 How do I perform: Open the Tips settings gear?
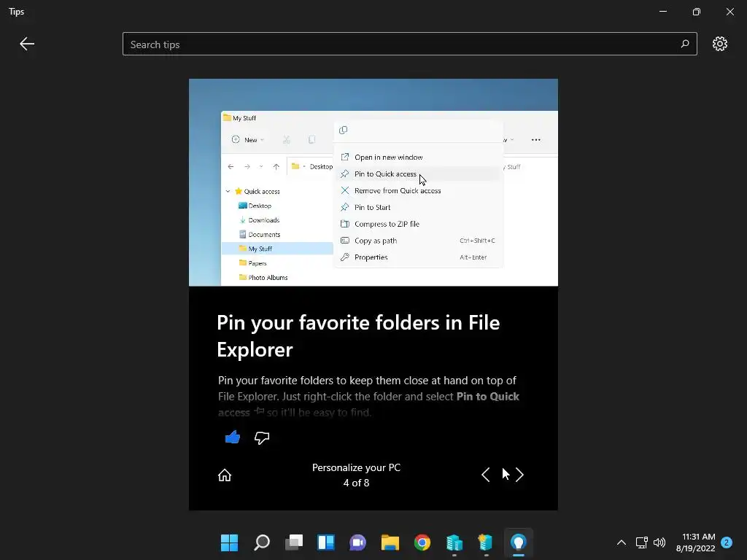coord(719,44)
